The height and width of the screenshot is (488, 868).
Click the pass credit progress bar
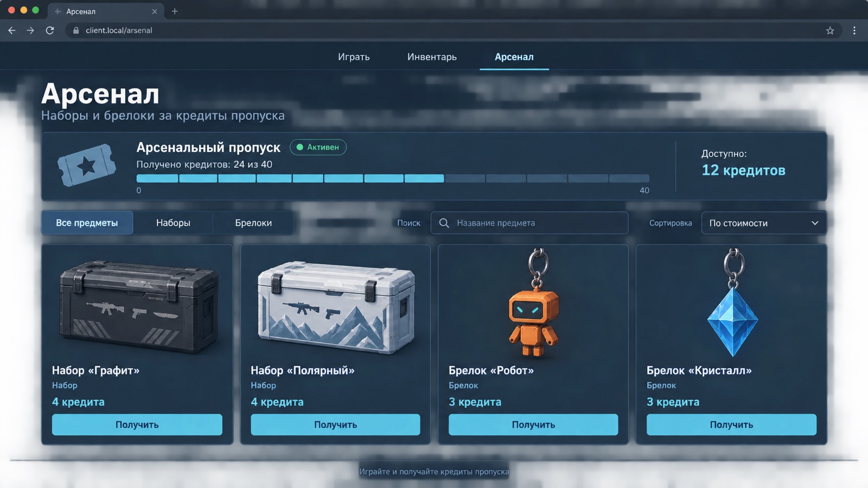393,178
